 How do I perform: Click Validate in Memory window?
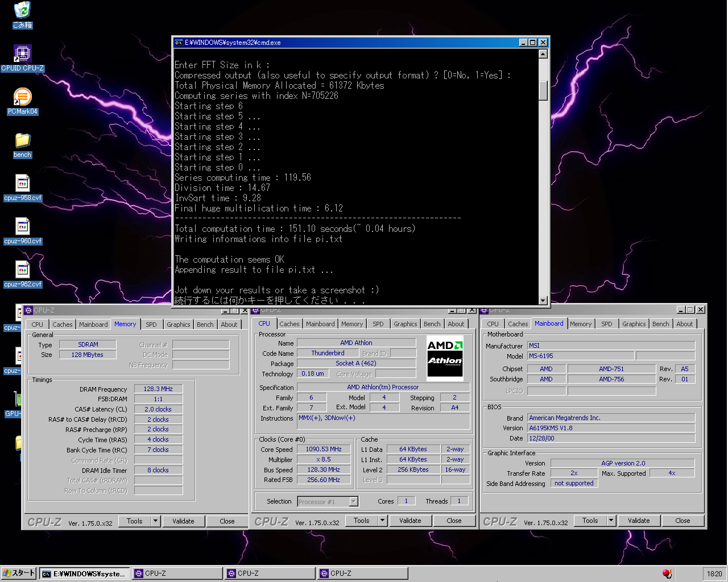183,521
